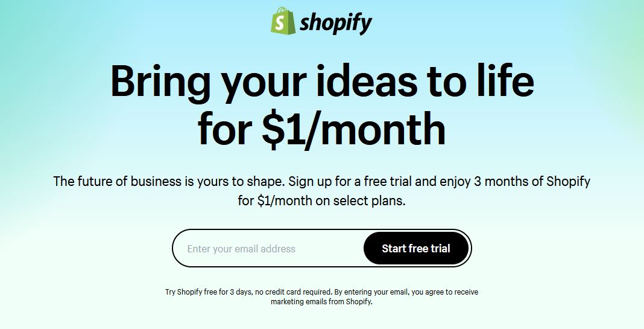Screen dimensions: 644x329
Task: Click the word "Bring" in the headline
Action: pos(159,82)
